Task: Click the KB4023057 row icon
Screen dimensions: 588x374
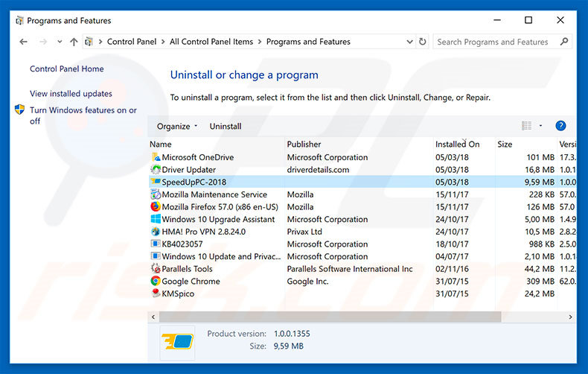Action: point(156,244)
